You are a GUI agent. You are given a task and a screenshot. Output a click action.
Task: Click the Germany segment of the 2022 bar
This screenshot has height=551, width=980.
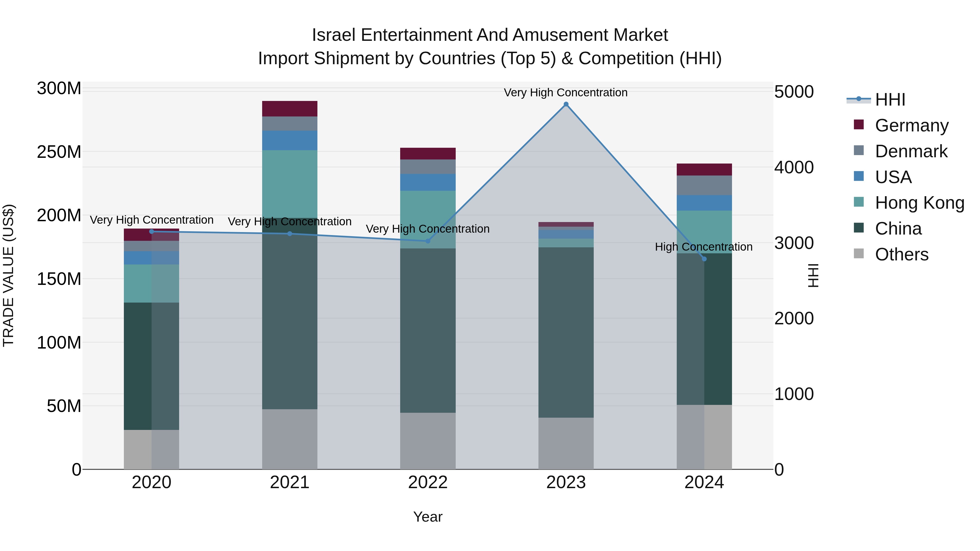click(x=428, y=154)
